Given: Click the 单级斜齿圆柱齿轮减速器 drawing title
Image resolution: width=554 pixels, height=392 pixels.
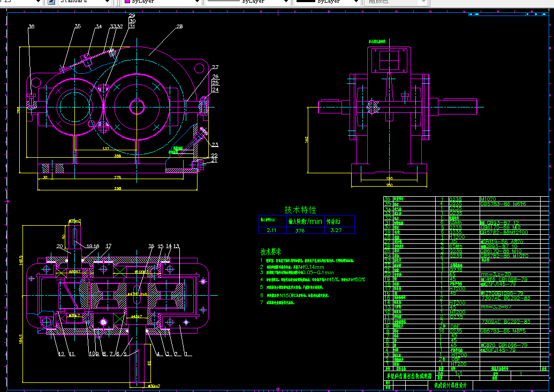Looking at the screenshot, I should [x=409, y=376].
